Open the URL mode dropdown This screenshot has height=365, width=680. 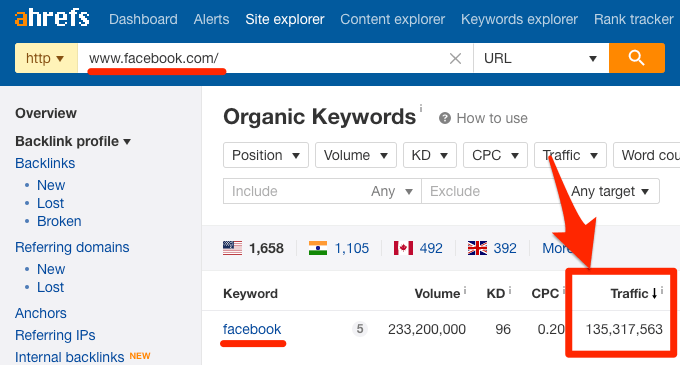541,58
